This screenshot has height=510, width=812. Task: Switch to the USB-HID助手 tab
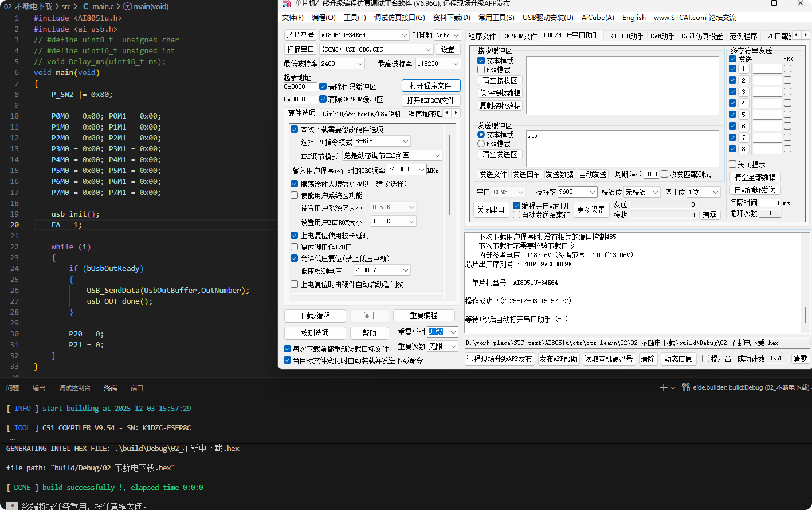coord(625,36)
